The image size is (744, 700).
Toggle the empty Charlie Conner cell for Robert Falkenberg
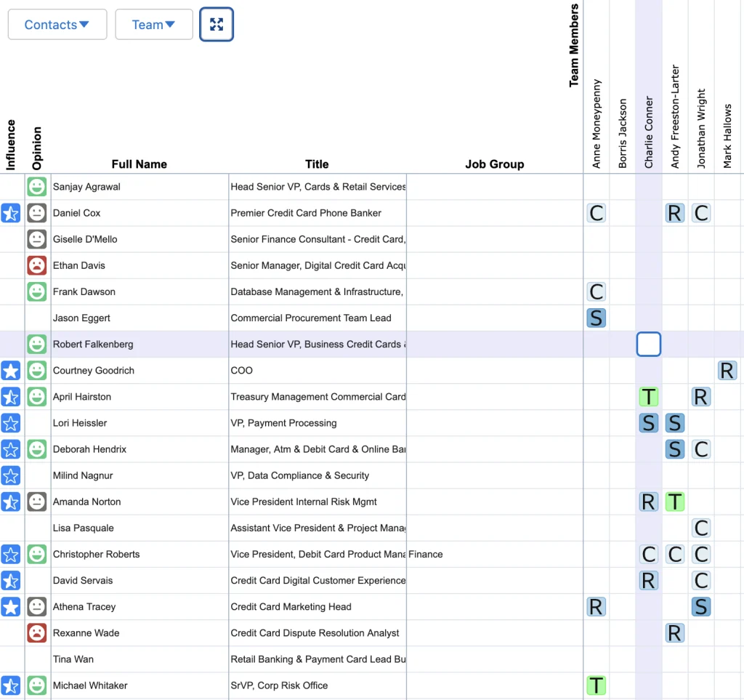(649, 345)
